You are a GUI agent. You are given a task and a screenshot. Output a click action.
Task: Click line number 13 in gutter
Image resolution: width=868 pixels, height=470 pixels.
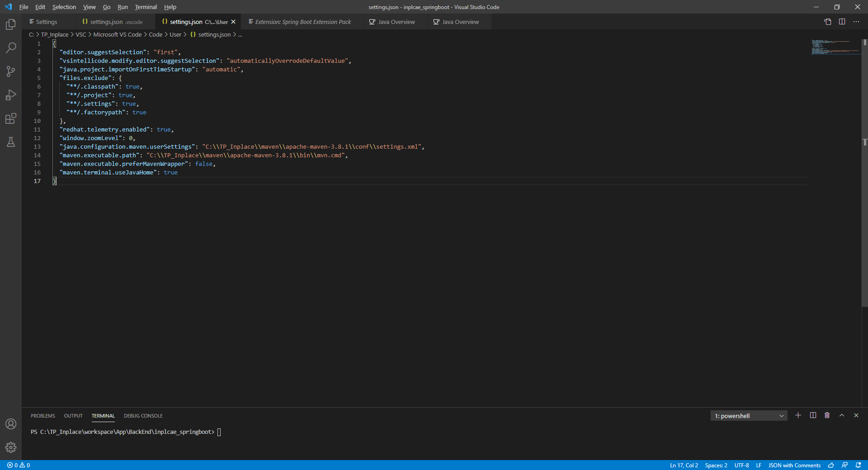click(37, 147)
